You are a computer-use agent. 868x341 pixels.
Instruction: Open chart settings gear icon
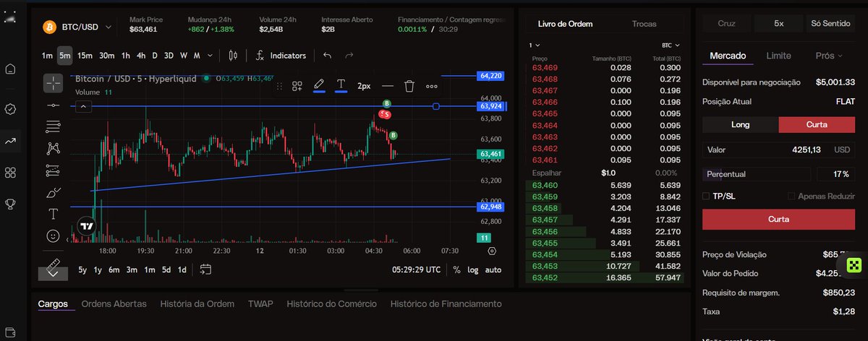pos(493,251)
